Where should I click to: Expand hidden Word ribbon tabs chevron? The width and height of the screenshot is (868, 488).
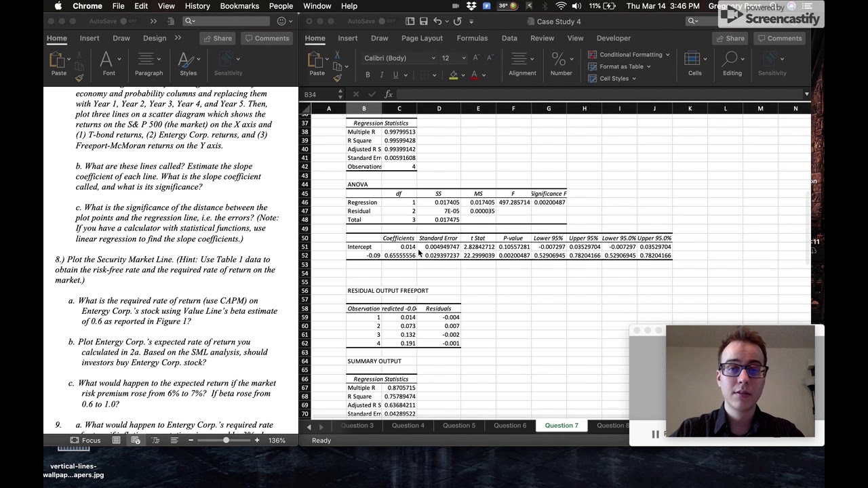(x=178, y=38)
